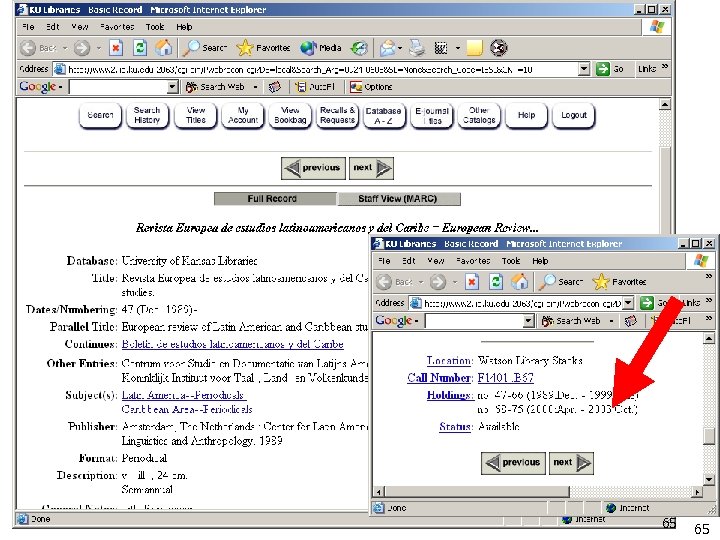This screenshot has height=540, width=720.
Task: Open the View menu in the popup window
Action: point(436,261)
